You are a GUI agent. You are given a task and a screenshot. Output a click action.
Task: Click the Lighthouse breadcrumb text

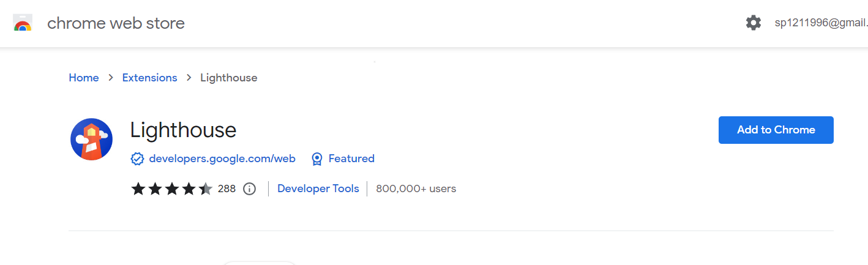coord(229,78)
